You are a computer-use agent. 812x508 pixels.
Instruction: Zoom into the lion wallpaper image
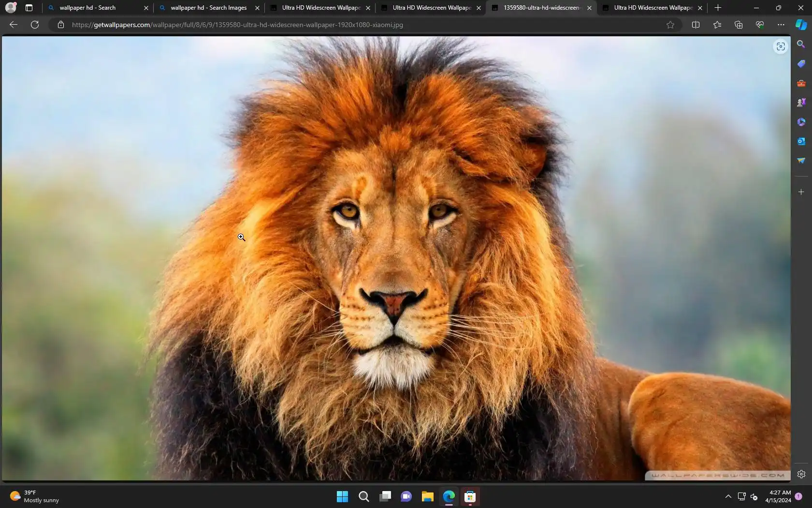point(396,258)
